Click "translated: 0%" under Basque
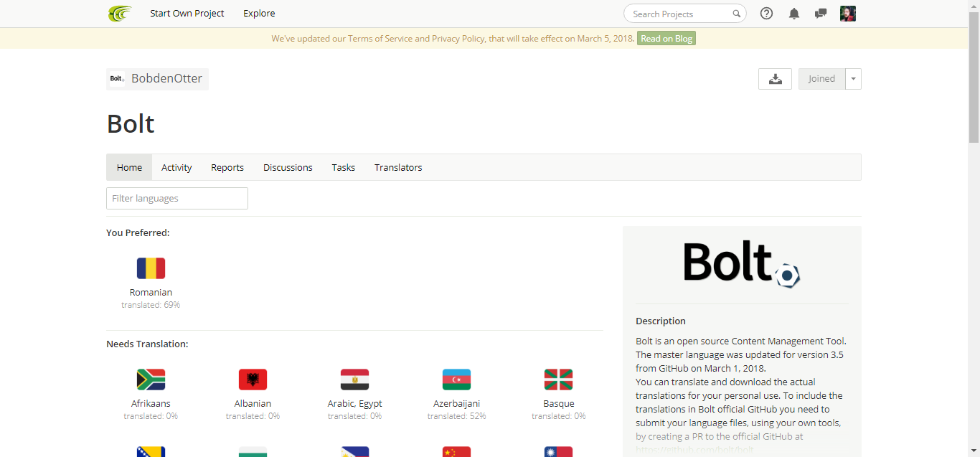 558,416
